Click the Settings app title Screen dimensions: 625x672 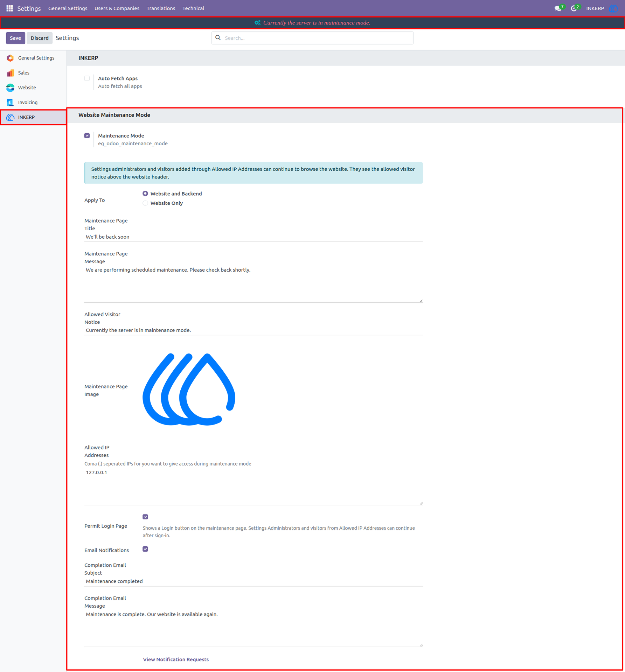coord(29,8)
